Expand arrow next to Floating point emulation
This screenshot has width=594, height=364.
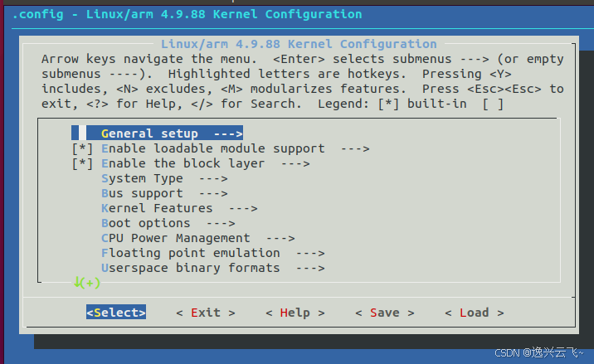310,254
